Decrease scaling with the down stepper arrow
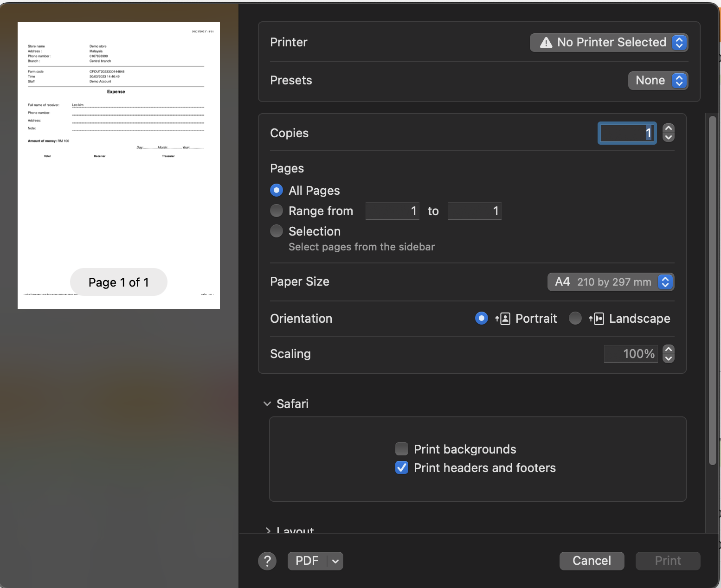The height and width of the screenshot is (588, 721). click(x=668, y=358)
